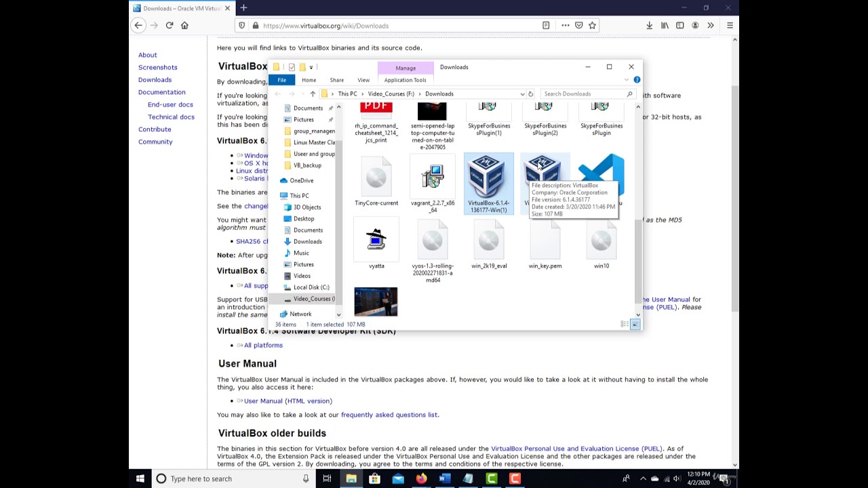Open the Explorer Help question mark icon
The height and width of the screenshot is (488, 868).
click(x=637, y=80)
